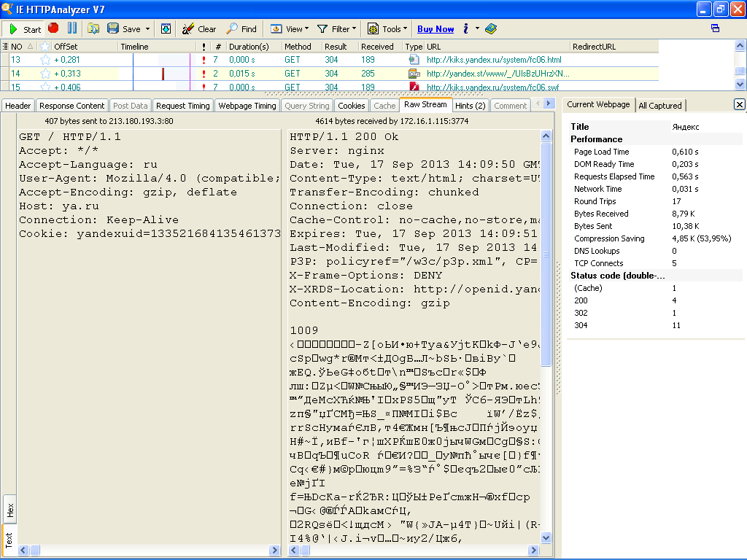747x560 pixels.
Task: Click the 'Status code (double-...' section header
Action: click(x=656, y=275)
